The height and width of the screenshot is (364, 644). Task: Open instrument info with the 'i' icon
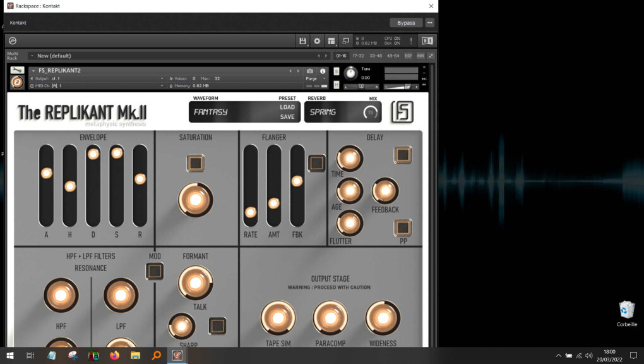tap(323, 71)
